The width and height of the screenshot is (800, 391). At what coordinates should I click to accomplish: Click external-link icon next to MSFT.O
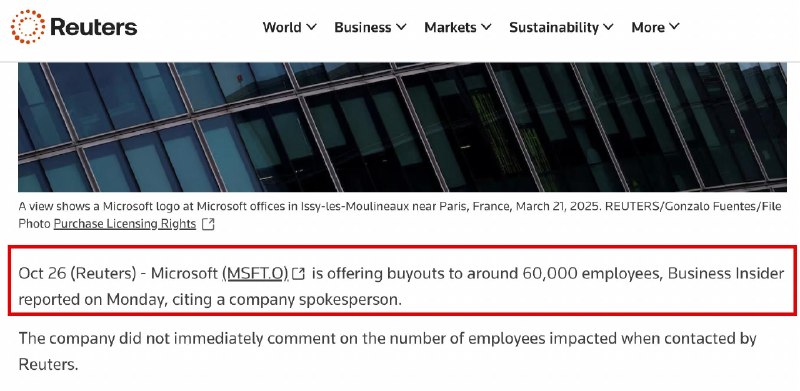click(298, 274)
